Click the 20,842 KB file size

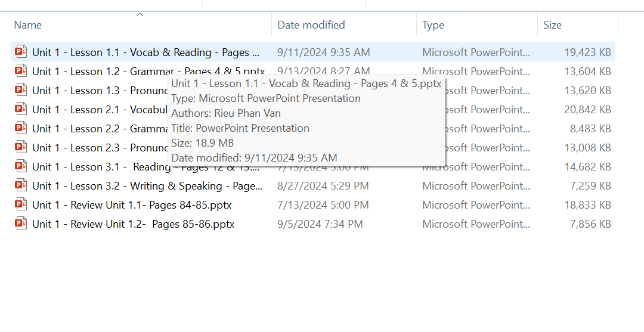pyautogui.click(x=587, y=110)
